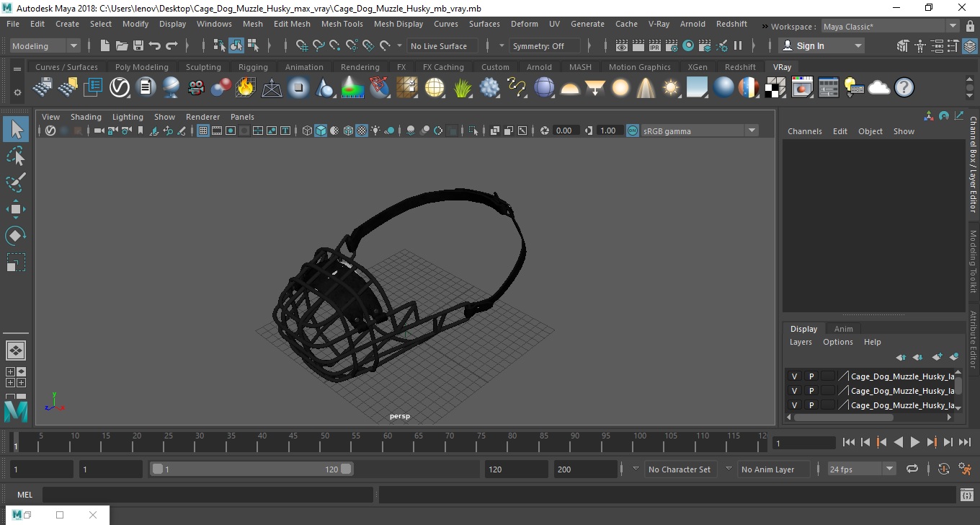The image size is (980, 525).
Task: Click the MEL script type label
Action: coord(24,495)
